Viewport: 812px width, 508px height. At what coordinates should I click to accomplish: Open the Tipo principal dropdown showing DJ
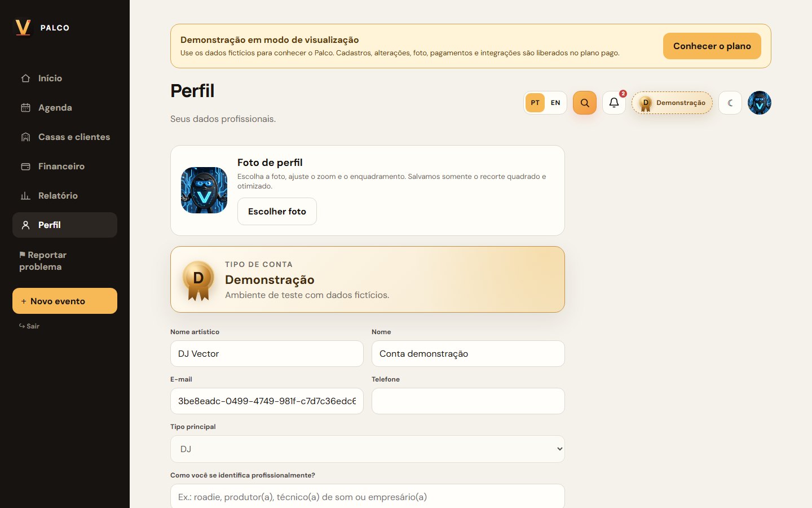(x=368, y=449)
